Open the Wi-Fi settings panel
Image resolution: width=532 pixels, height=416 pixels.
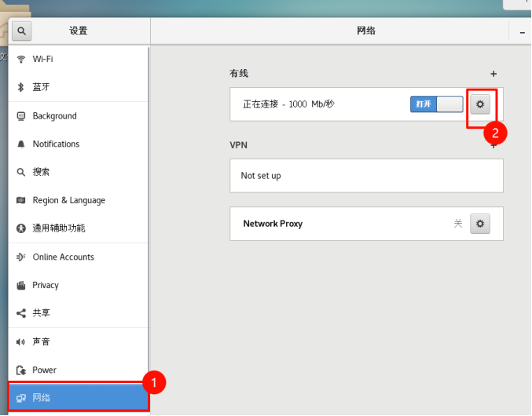pos(78,59)
